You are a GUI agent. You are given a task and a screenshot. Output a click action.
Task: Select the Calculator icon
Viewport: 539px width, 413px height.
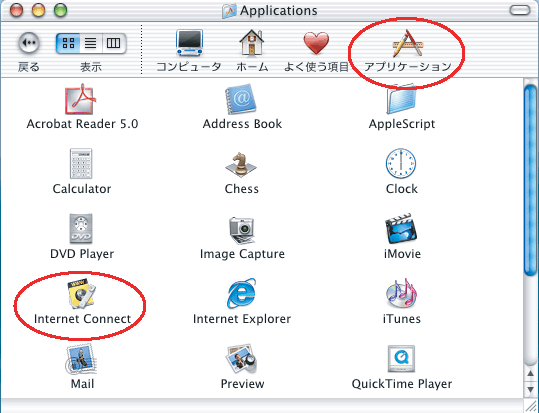click(x=81, y=164)
